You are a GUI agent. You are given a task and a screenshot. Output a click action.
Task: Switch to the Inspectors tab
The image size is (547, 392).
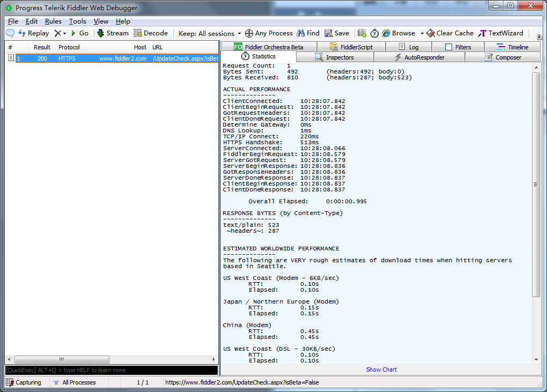pyautogui.click(x=334, y=57)
